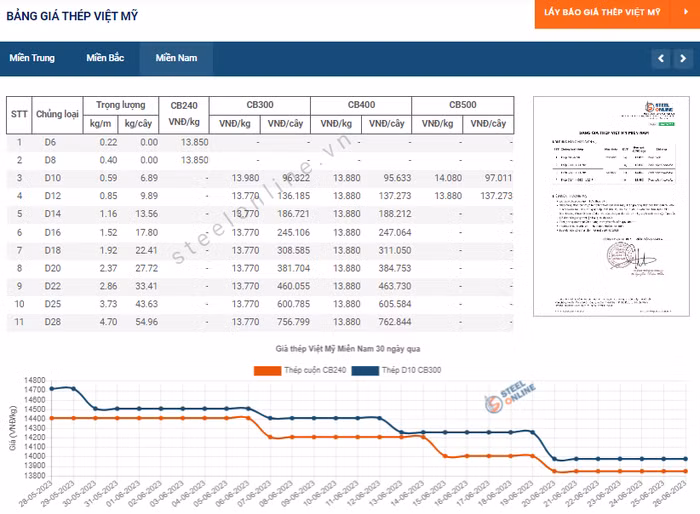Click the previous arrow in the tab bar

[x=659, y=59]
